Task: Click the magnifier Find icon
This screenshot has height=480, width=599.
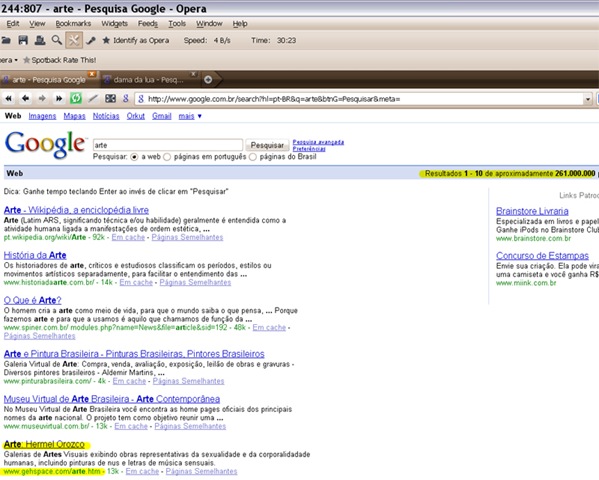Action: [57, 40]
